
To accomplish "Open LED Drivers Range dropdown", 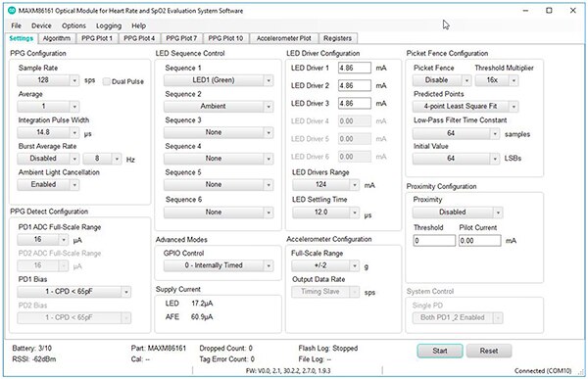I will (x=326, y=184).
